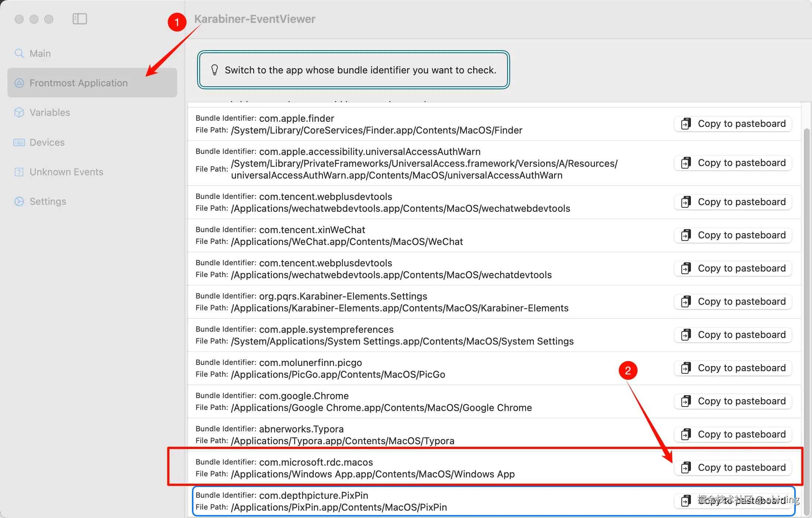This screenshot has width=812, height=518.
Task: Copy com.apple.finder entry to pasteboard
Action: [x=733, y=124]
